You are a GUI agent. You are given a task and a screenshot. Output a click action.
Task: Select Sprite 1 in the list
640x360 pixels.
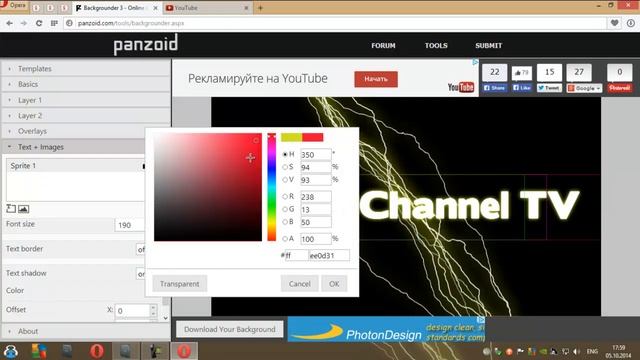[x=76, y=166]
